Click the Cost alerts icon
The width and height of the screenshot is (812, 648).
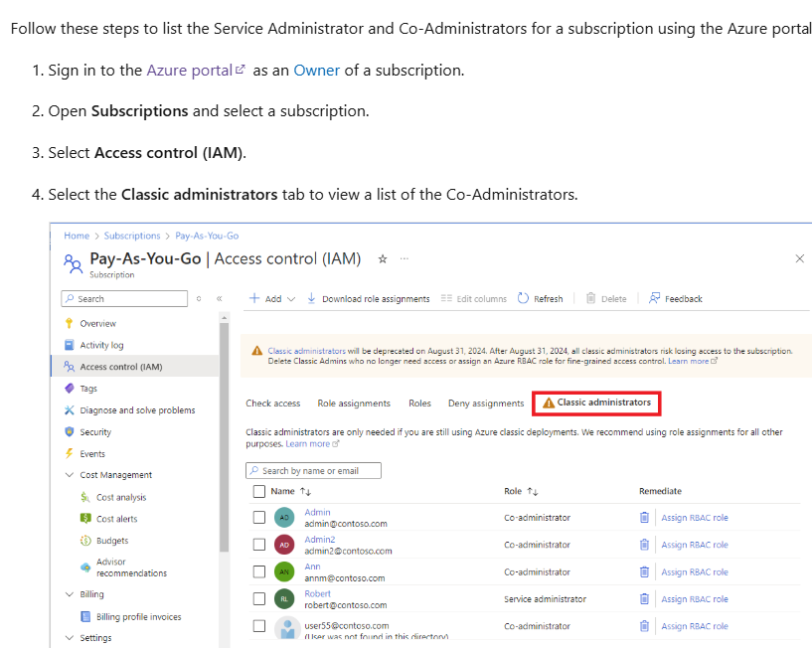coord(85,519)
